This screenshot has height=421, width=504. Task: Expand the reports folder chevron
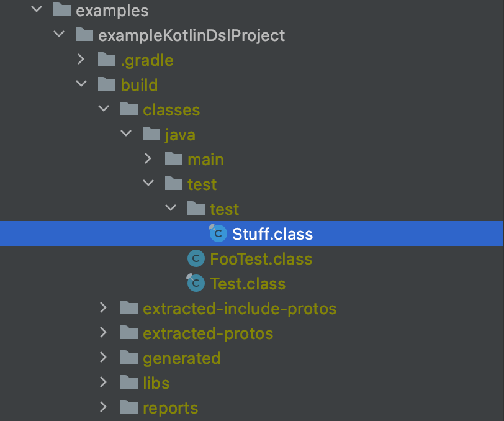104,407
